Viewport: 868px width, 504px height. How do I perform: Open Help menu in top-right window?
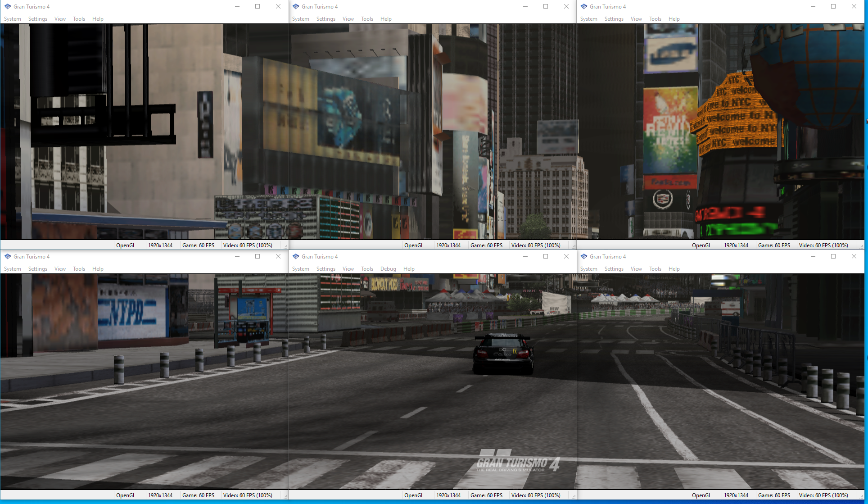(674, 19)
